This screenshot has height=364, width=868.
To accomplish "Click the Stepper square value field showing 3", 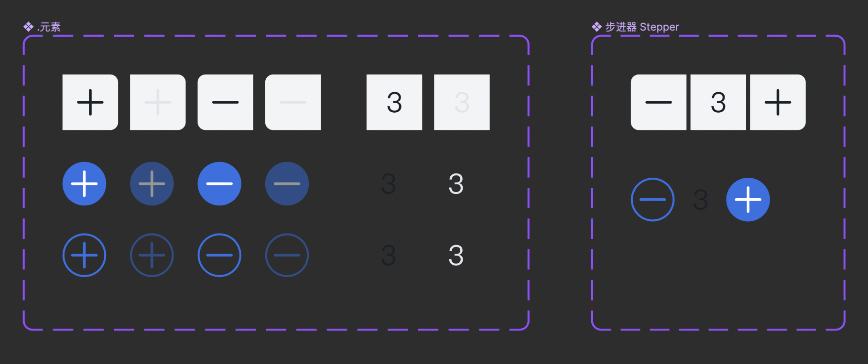I will [718, 102].
